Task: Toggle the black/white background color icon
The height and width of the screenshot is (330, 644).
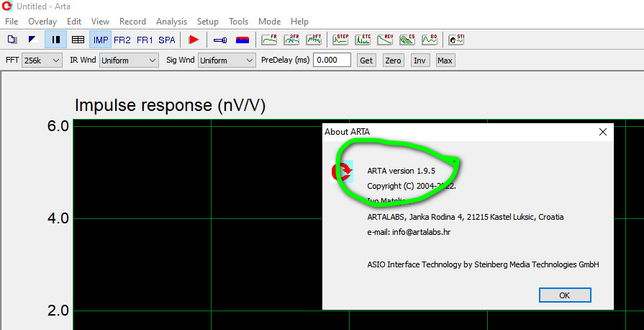Action: pyautogui.click(x=34, y=40)
